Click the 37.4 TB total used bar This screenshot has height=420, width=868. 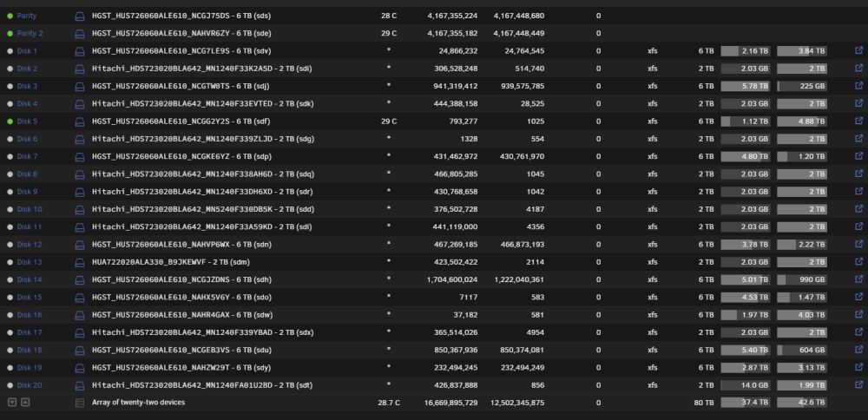click(745, 403)
